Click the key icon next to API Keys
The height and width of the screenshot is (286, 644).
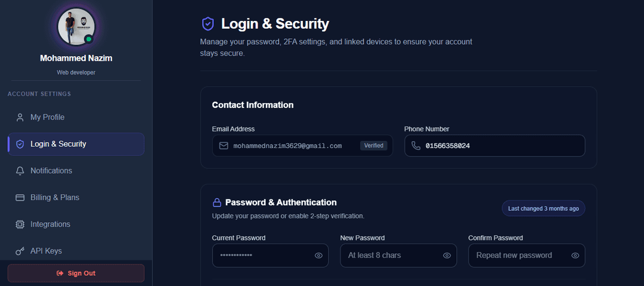pyautogui.click(x=20, y=251)
